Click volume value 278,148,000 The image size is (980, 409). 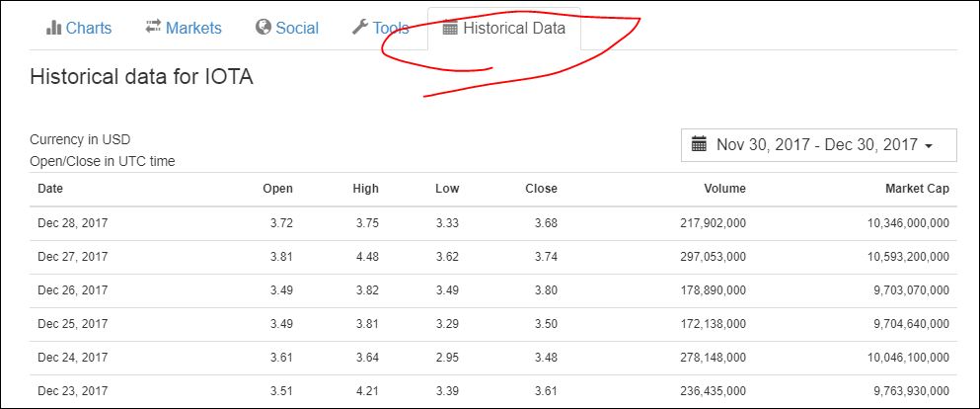[714, 357]
